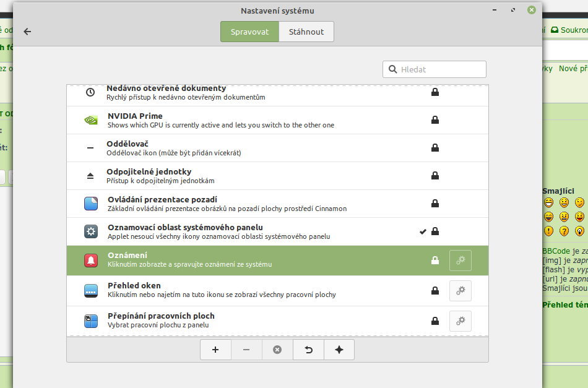Select the NVIDIA Prime applet icon
Screen dimensions: 588x388
91,120
